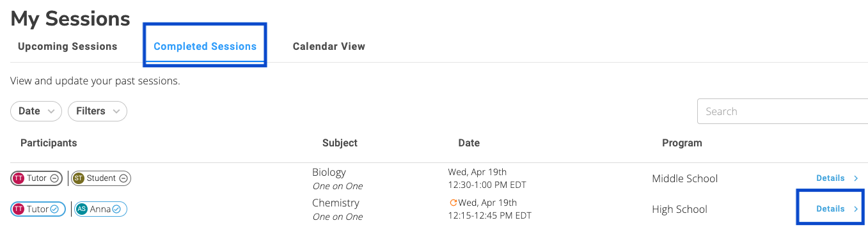Click minus status icon on Student chip
This screenshot has width=868, height=241.
123,178
